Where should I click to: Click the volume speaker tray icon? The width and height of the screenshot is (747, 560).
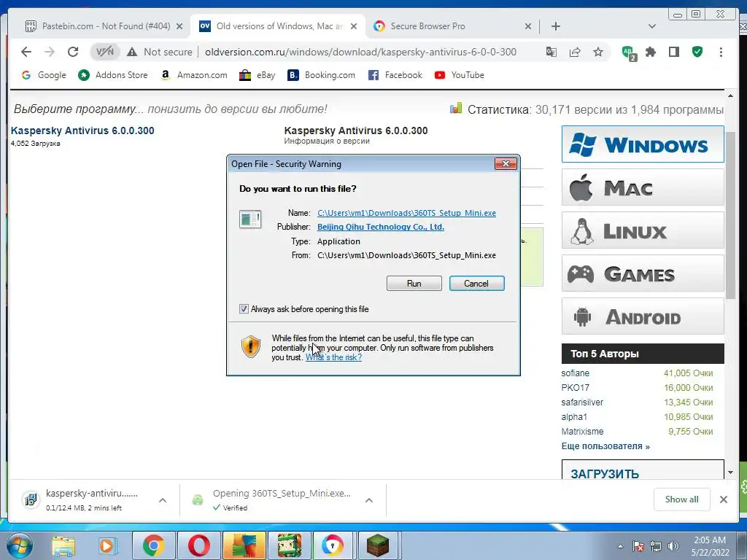tap(673, 546)
